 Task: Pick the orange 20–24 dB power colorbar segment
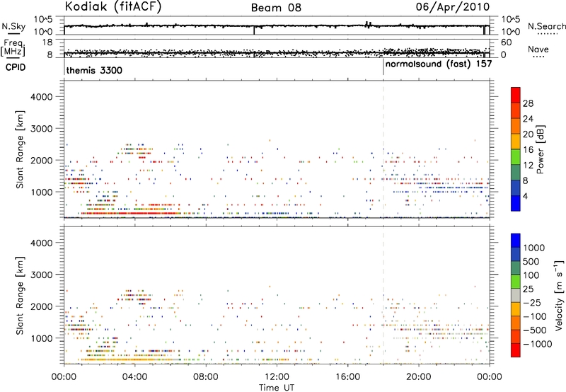click(x=516, y=126)
